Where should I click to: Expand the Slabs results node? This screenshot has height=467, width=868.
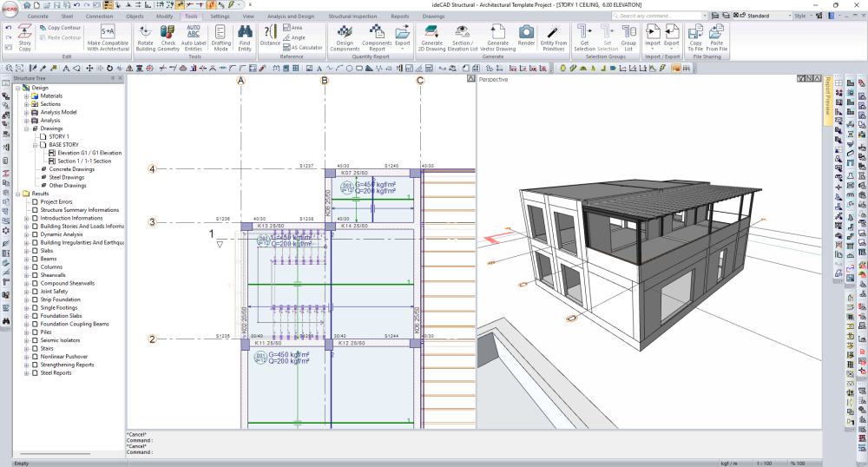pos(27,250)
